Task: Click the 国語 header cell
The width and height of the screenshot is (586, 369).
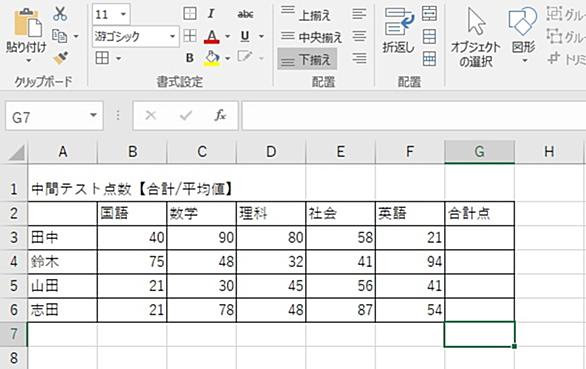Action: [x=132, y=213]
